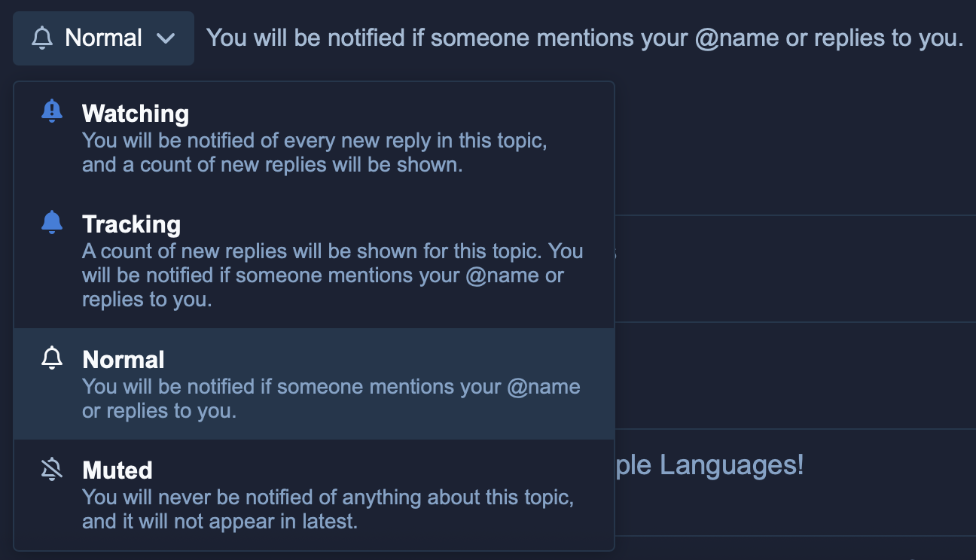Select the "Watching" notification level title
Screen dimensions: 976x560
click(136, 114)
